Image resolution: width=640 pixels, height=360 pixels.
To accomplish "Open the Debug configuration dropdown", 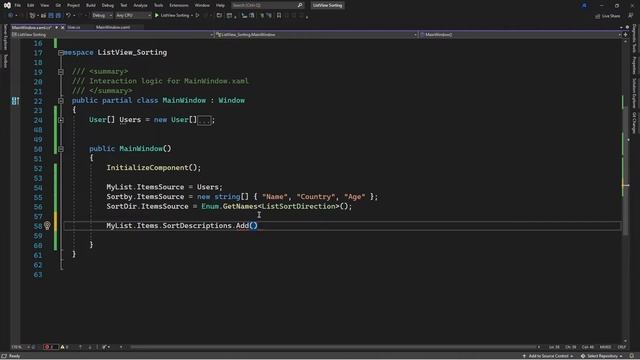I will (102, 16).
